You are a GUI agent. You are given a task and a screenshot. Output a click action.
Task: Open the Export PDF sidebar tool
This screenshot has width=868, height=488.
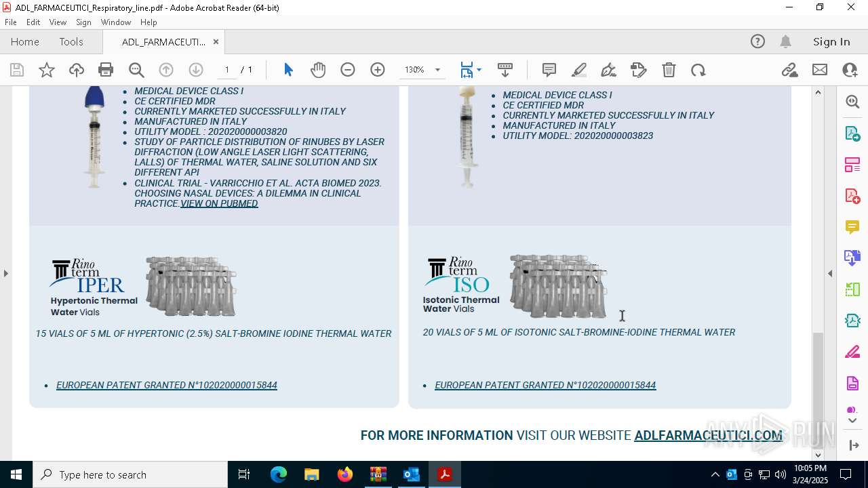(x=852, y=133)
